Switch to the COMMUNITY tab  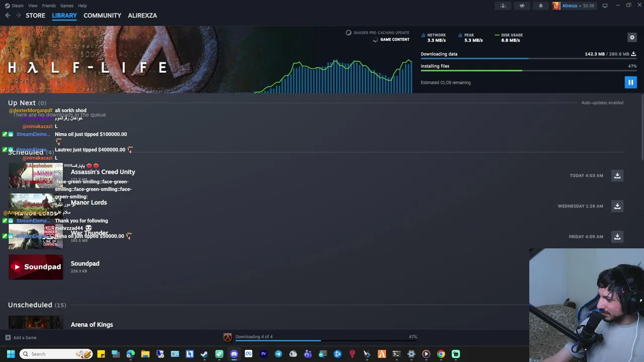point(102,16)
